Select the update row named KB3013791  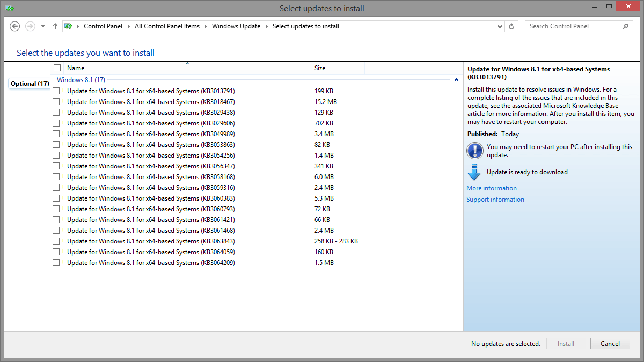tap(257, 91)
